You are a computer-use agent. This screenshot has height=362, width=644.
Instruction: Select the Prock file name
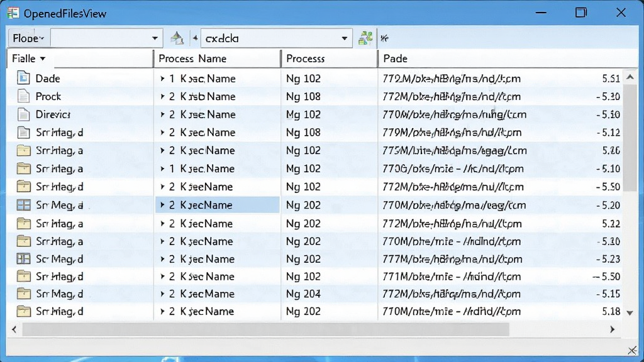tap(48, 96)
